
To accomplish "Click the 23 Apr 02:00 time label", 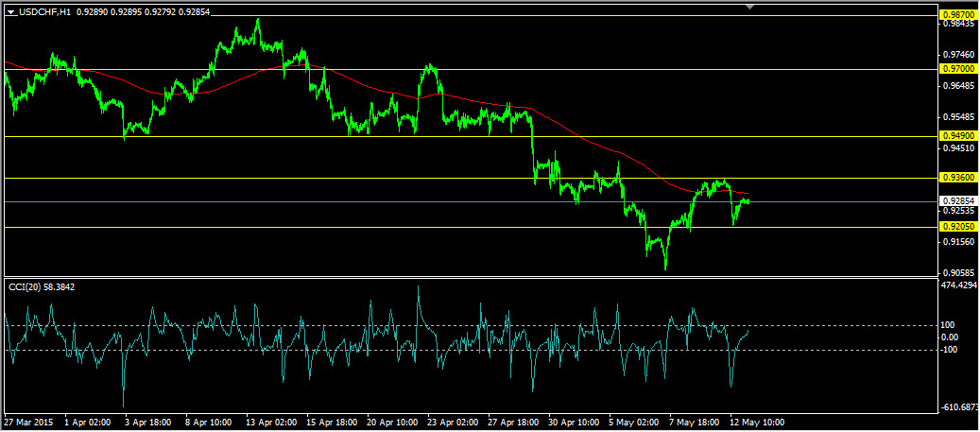I will pyautogui.click(x=455, y=422).
